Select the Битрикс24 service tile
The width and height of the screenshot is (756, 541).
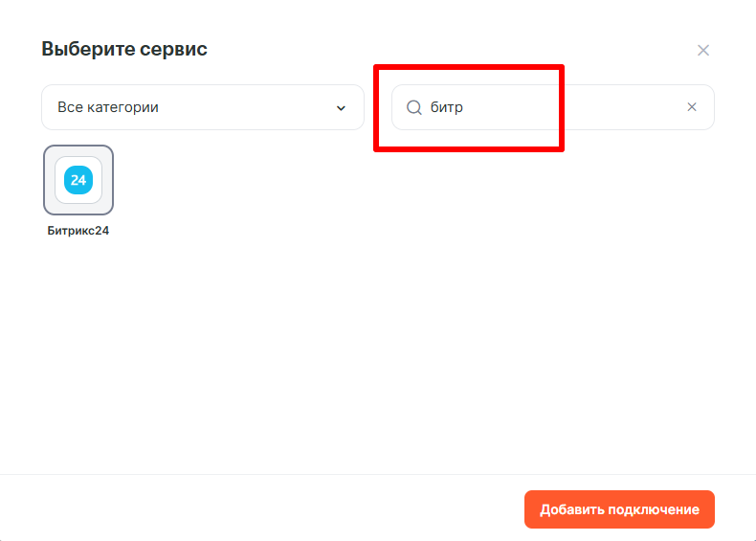[x=78, y=180]
